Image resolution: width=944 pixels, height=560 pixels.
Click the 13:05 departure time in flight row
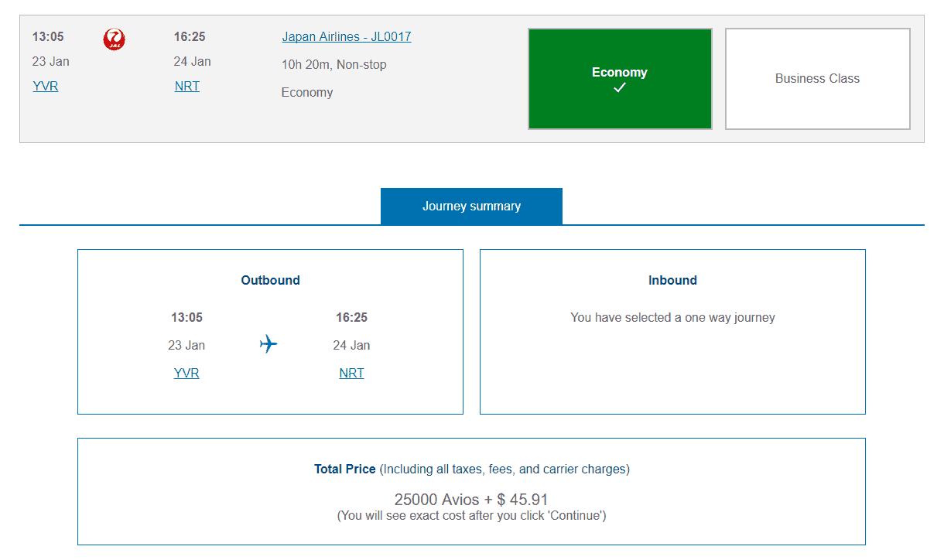(48, 37)
